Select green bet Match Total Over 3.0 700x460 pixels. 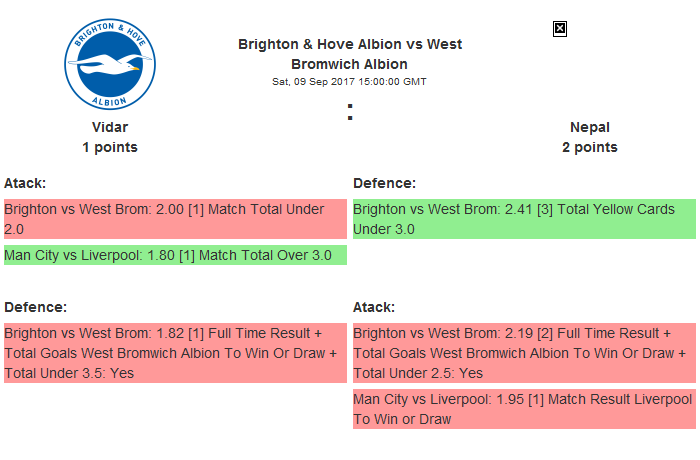point(174,255)
